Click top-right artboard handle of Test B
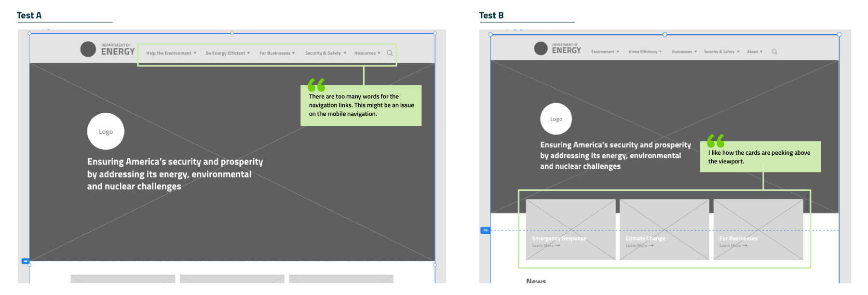 pos(839,34)
